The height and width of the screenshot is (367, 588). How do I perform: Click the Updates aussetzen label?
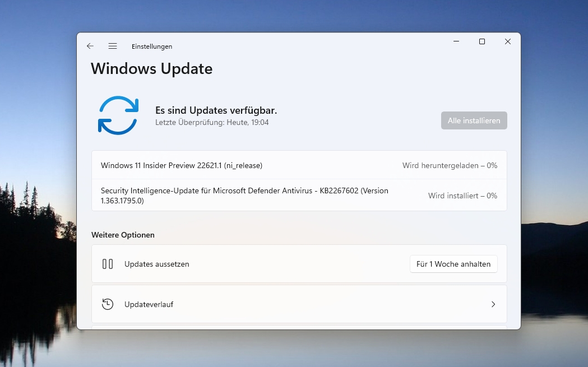[157, 264]
